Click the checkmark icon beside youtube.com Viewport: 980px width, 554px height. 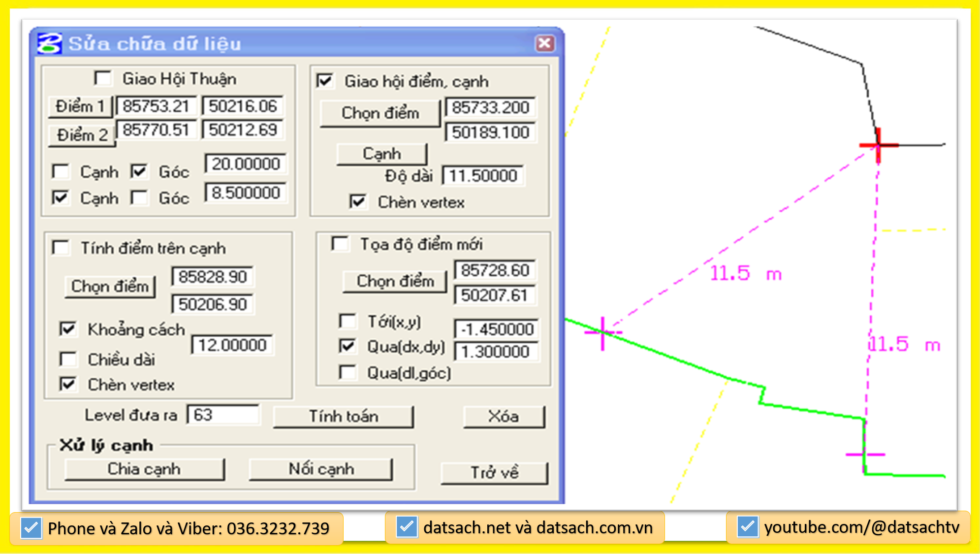coord(747,527)
